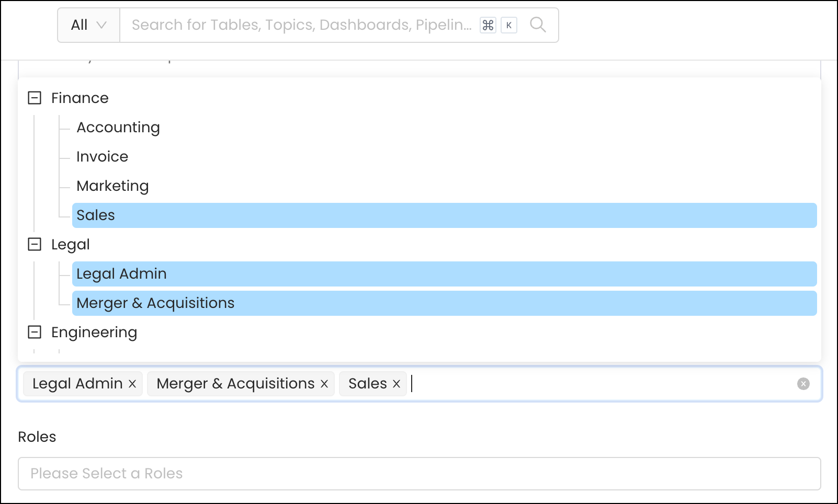The width and height of the screenshot is (838, 504).
Task: Click the Engineering group label
Action: [x=94, y=332]
